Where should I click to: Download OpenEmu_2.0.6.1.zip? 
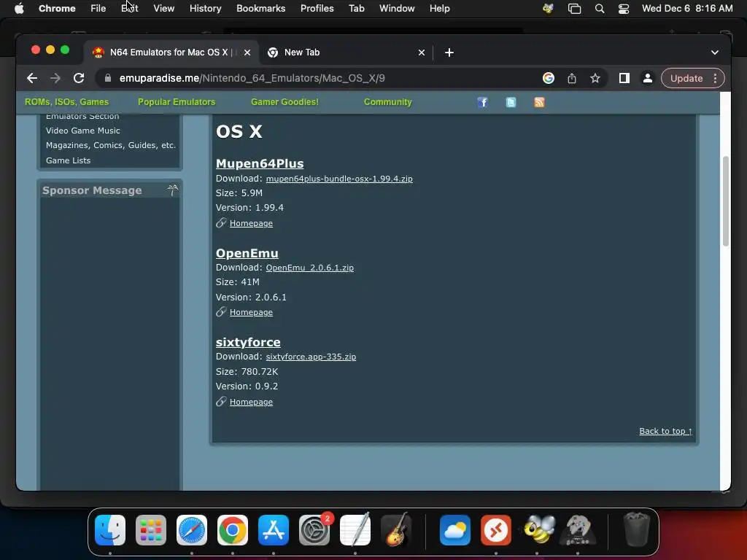pos(309,268)
